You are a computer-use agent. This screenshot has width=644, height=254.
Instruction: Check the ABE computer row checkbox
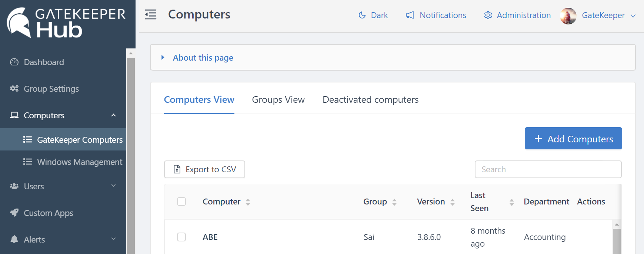pos(181,237)
